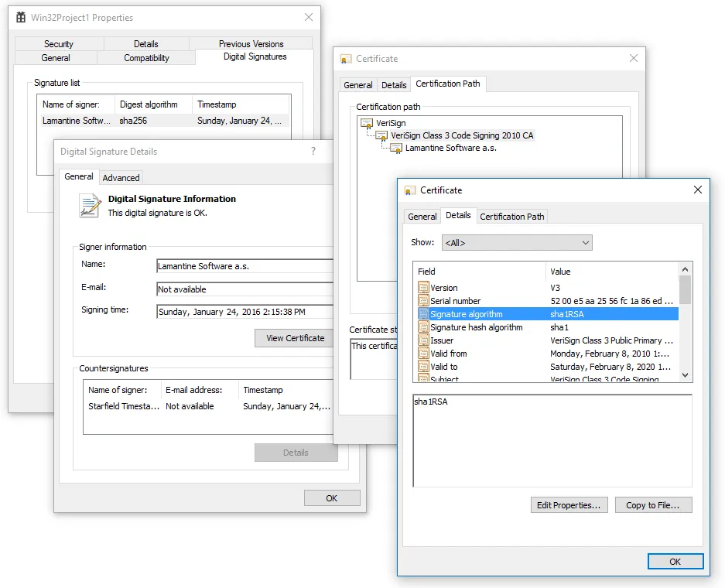Image resolution: width=725 pixels, height=588 pixels.
Task: Click the Timestamp column header in the Signature list
Action: [x=241, y=104]
